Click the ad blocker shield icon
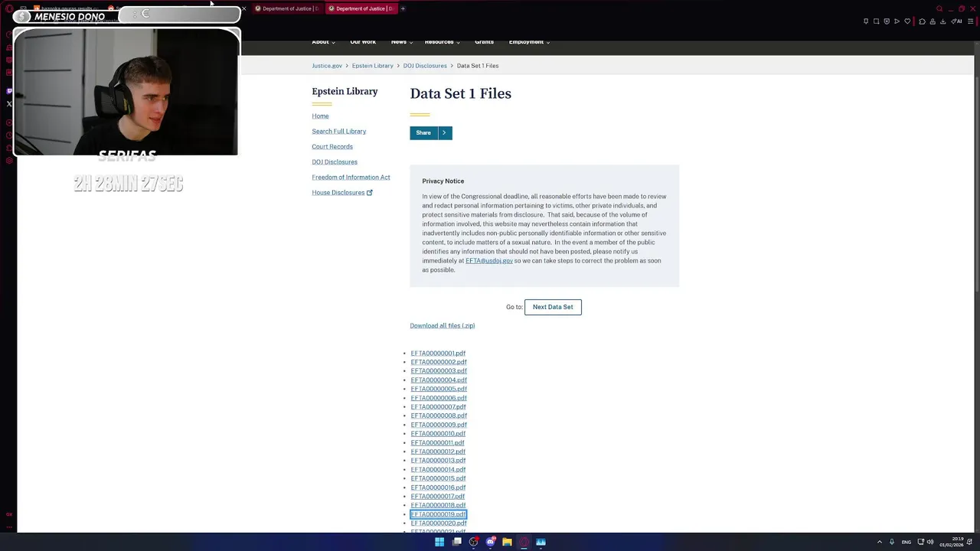980x551 pixels. point(887,21)
